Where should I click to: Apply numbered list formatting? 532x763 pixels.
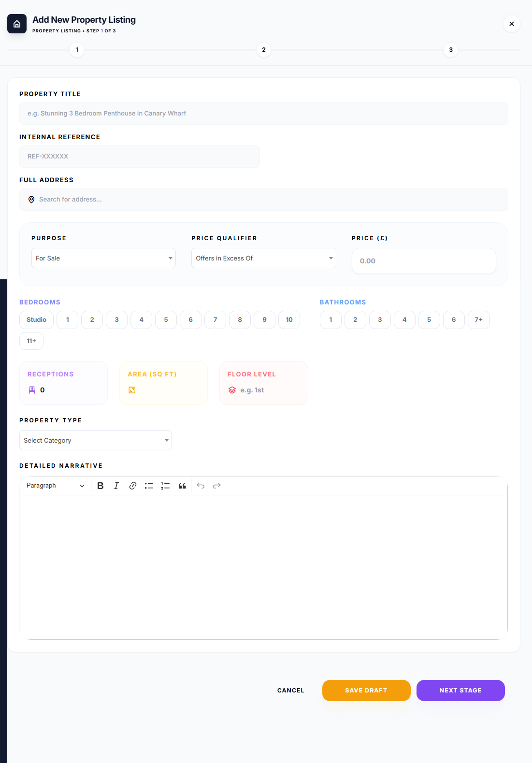click(165, 486)
